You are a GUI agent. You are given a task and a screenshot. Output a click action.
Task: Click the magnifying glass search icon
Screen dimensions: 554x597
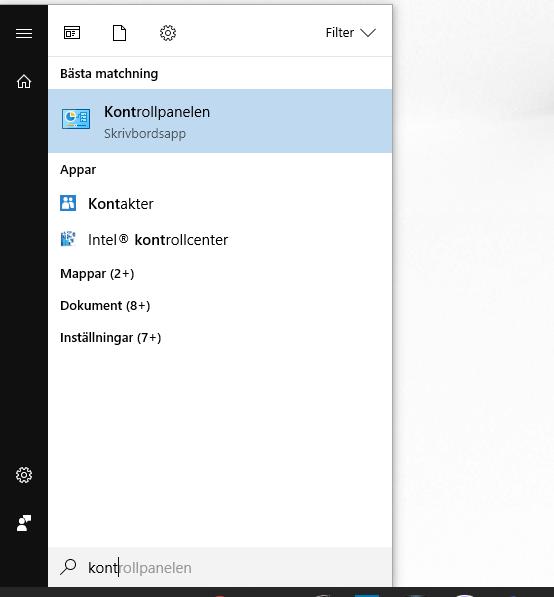(x=68, y=567)
